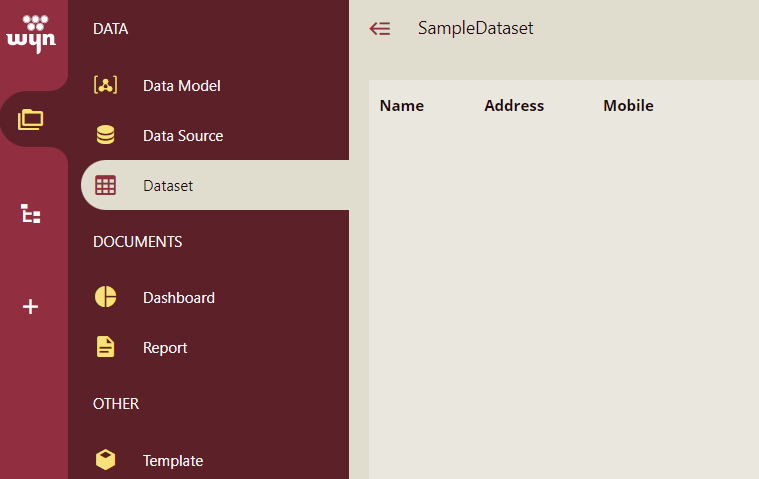Screen dimensions: 759x479
Task: Click the Data Model node-graph icon
Action: pos(105,86)
